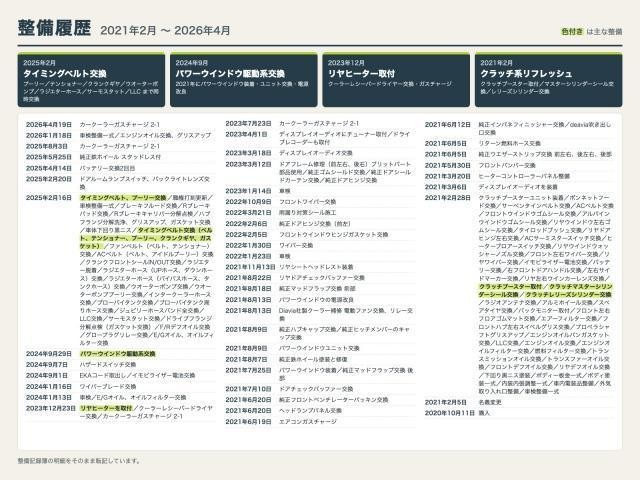Viewport: 640px width, 480px height.
Task: Click the 2021年2月 date on the fourth card
Action: 496,63
